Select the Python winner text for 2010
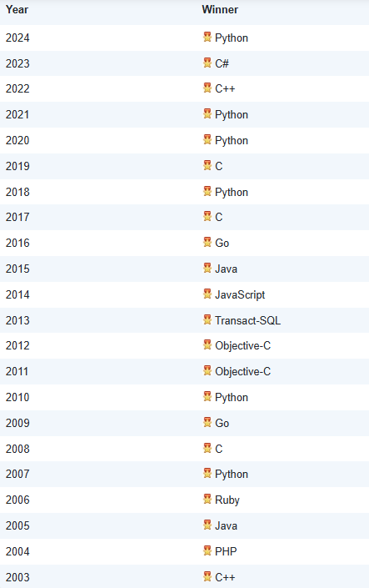The image size is (369, 588). coord(232,398)
